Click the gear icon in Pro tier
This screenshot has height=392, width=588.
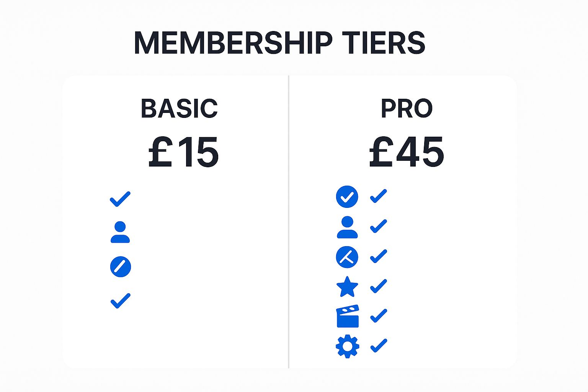tap(348, 346)
